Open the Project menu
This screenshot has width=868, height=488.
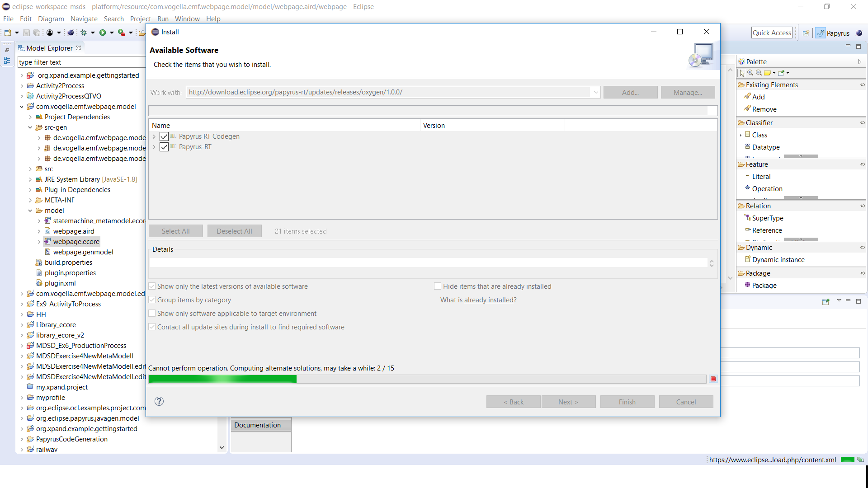[x=140, y=19]
